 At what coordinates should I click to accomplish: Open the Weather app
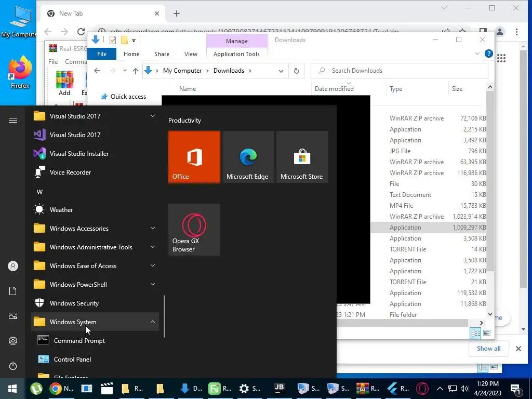(x=95, y=210)
